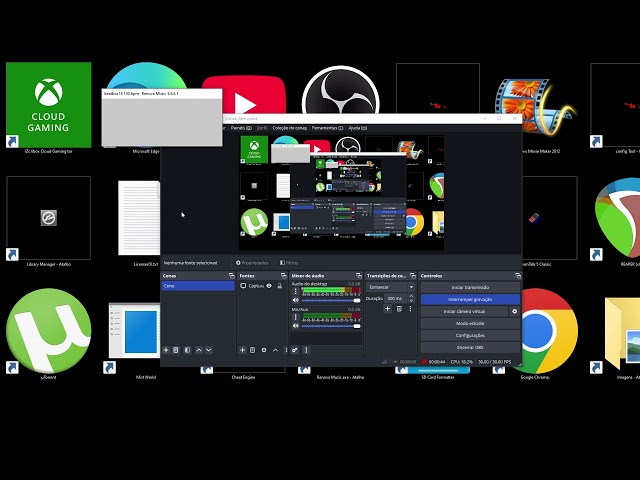Open virtual camera settings gear

tap(515, 311)
